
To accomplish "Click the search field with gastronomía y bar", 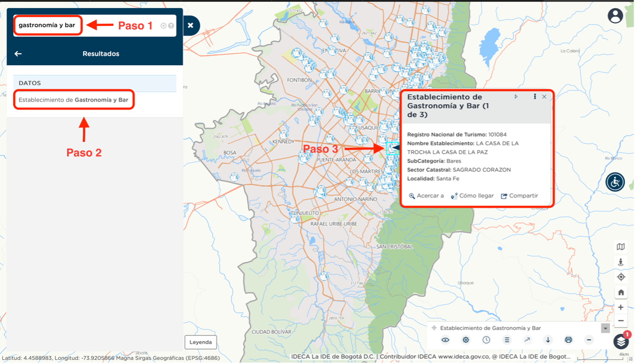I will pos(48,25).
